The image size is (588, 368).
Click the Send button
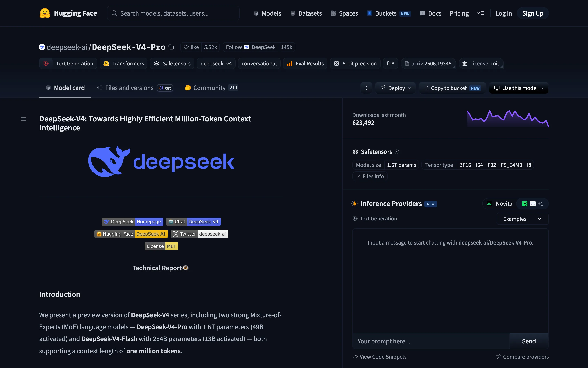[529, 341]
